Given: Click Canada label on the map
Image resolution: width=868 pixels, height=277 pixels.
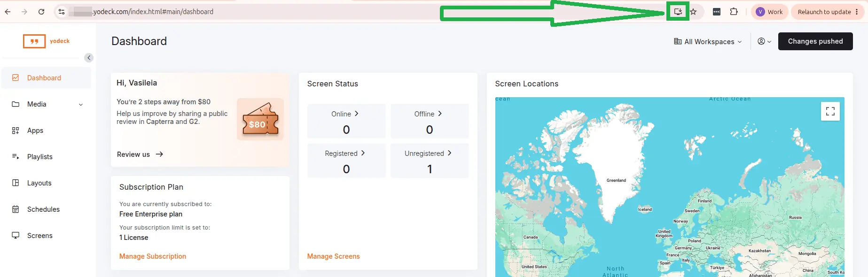Looking at the screenshot, I should [531, 237].
